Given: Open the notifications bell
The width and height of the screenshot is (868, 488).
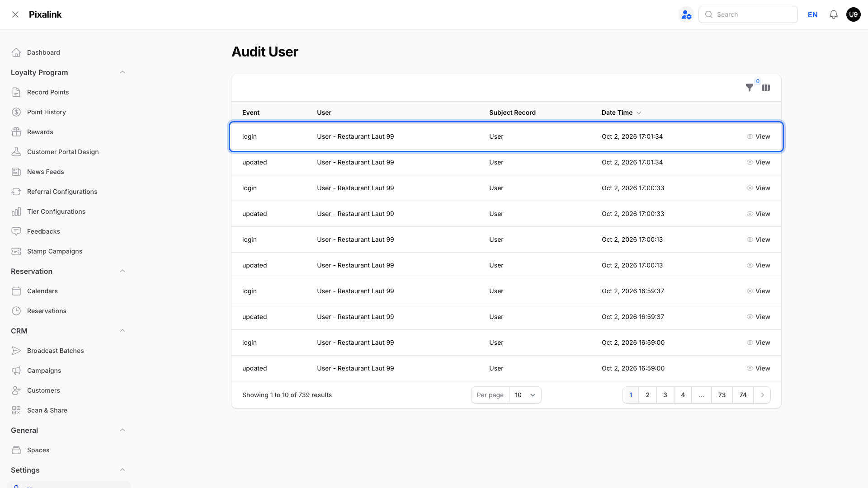Looking at the screenshot, I should click(834, 14).
